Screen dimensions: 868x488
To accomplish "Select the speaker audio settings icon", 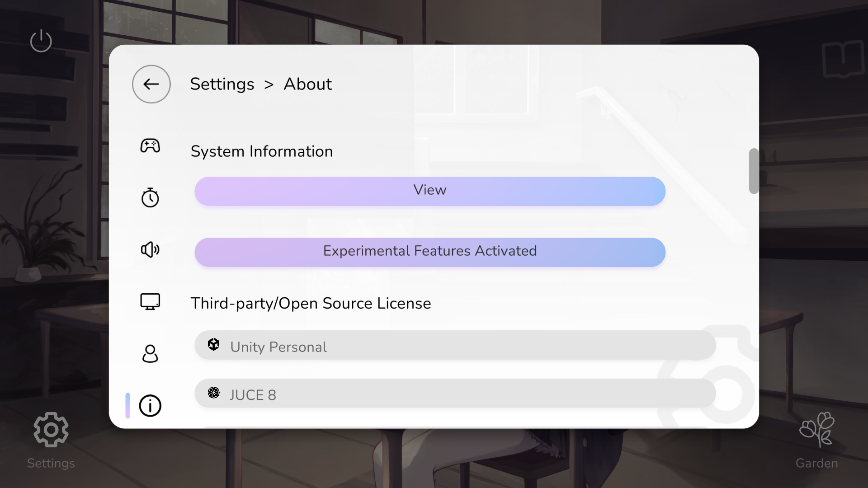I will click(x=150, y=250).
